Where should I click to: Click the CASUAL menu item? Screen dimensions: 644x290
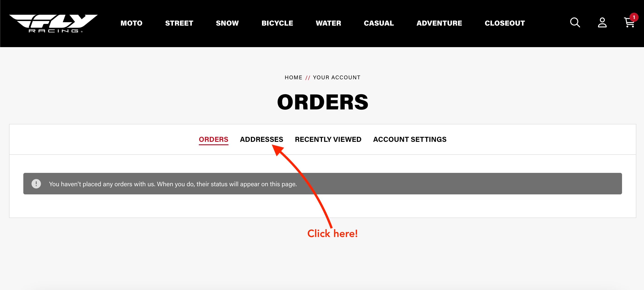click(x=378, y=23)
